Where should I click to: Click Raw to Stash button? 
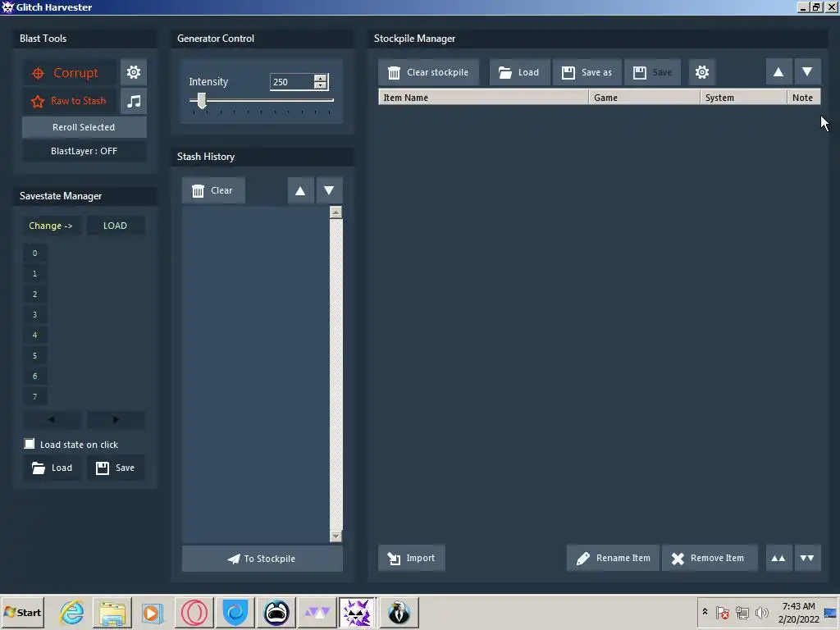[x=69, y=101]
